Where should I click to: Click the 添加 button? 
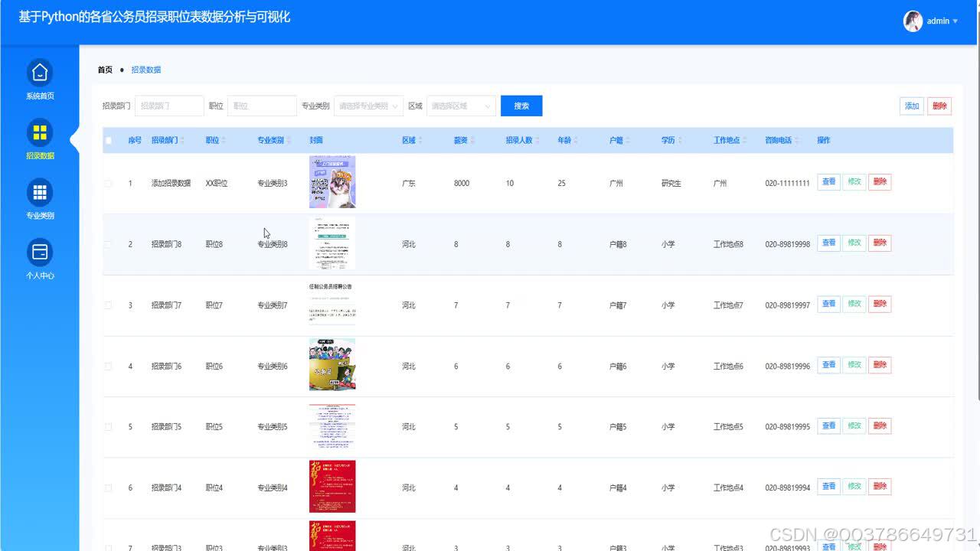tap(912, 106)
